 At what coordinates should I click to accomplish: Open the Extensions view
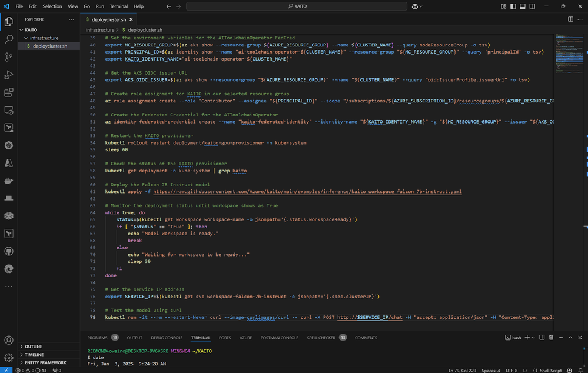point(9,92)
